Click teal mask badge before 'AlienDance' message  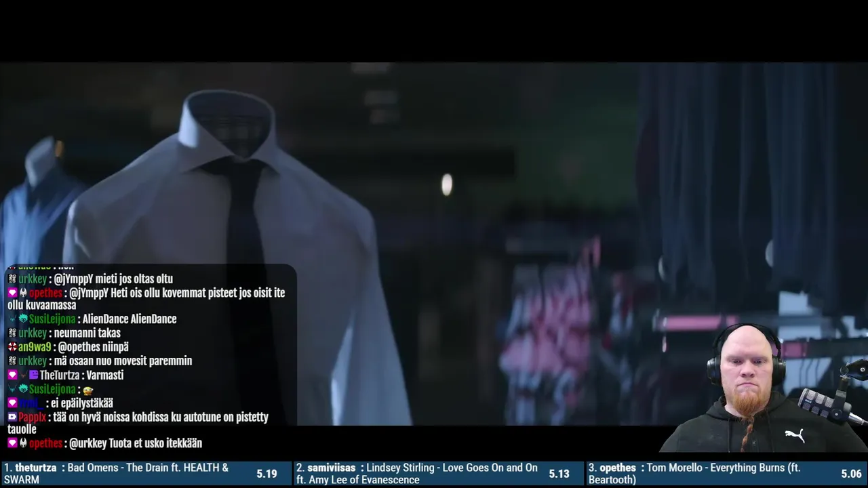[23, 319]
